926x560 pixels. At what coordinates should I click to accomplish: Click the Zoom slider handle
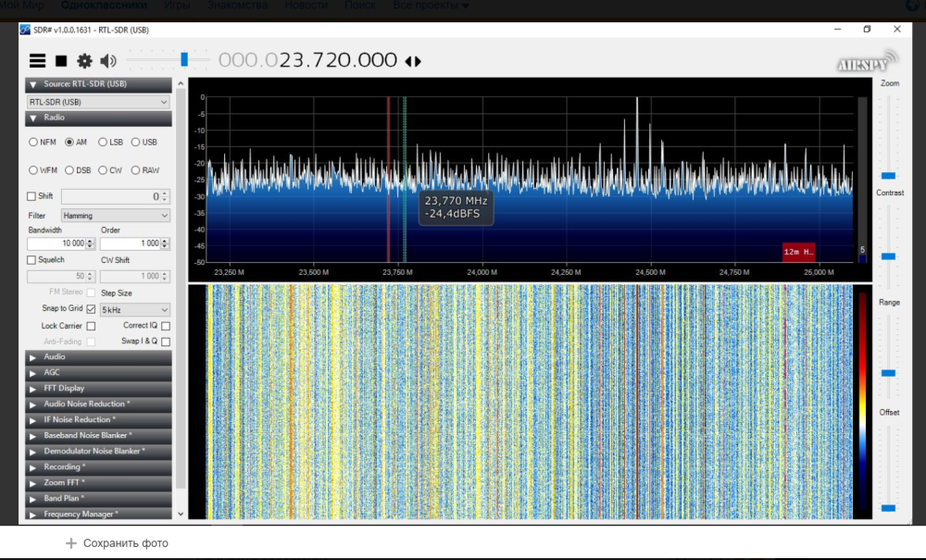(x=888, y=175)
